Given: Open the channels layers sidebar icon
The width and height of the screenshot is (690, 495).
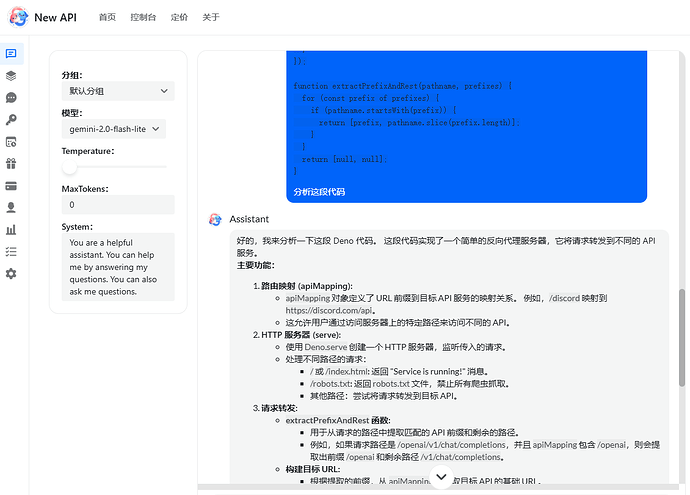Looking at the screenshot, I should point(11,76).
